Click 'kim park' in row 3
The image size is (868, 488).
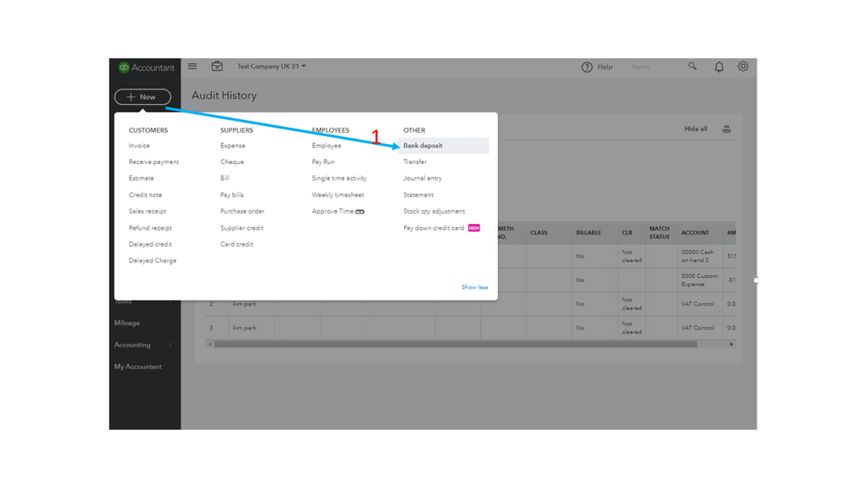244,328
